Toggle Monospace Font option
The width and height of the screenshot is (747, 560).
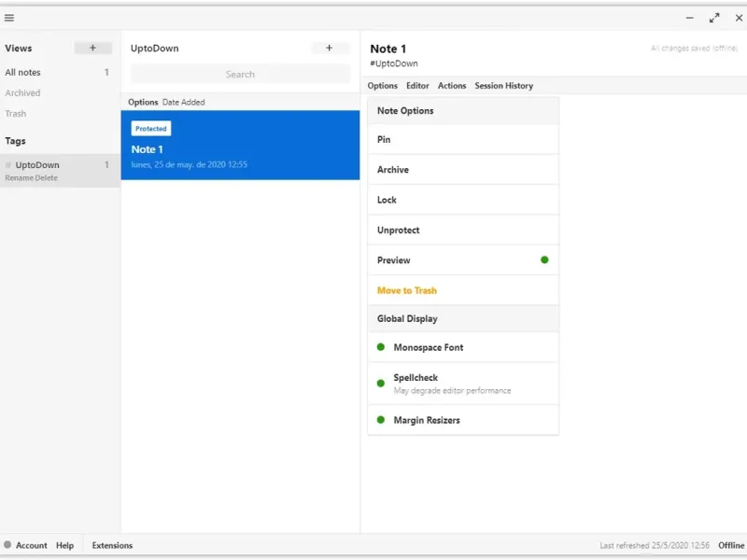463,347
